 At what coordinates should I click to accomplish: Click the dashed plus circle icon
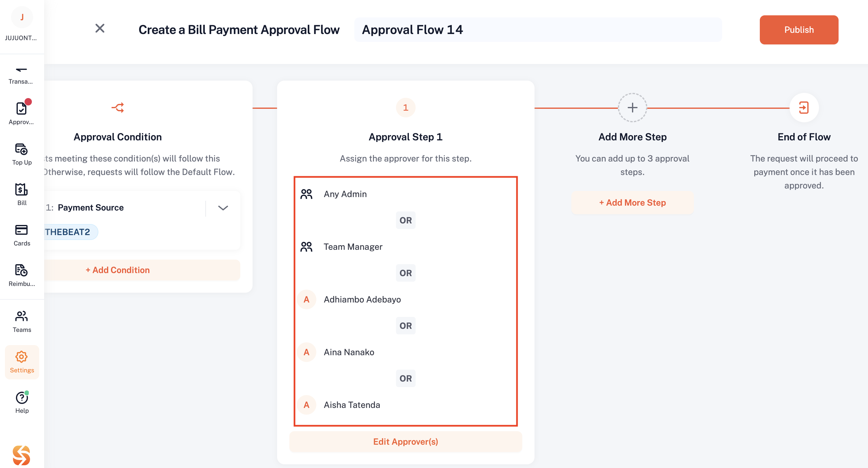(632, 108)
